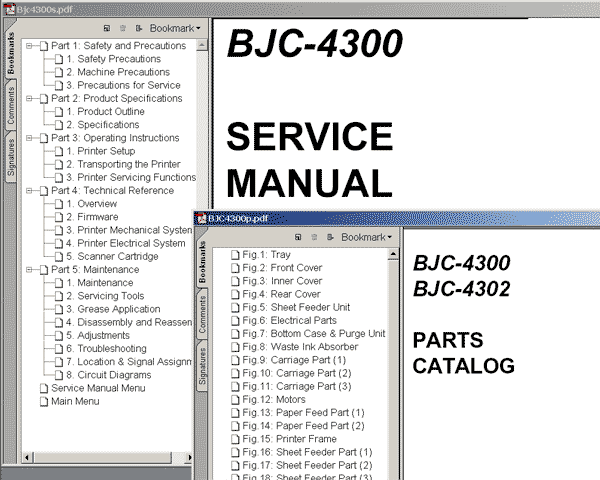Switch to Comments tab in BJC4300p window
600x480 pixels.
pyautogui.click(x=202, y=314)
